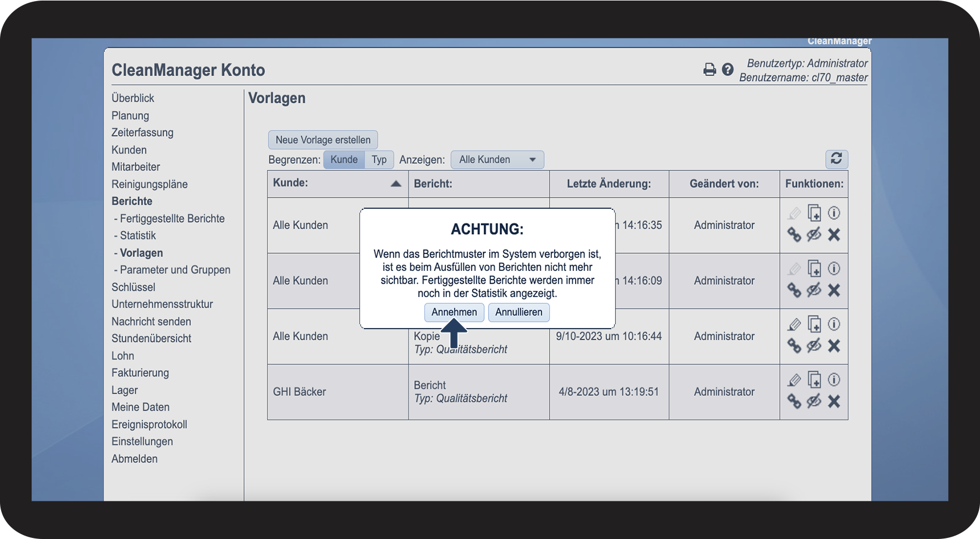Viewport: 980px width, 539px height.
Task: Show info for the GHI Bäcker template
Action: tap(834, 380)
